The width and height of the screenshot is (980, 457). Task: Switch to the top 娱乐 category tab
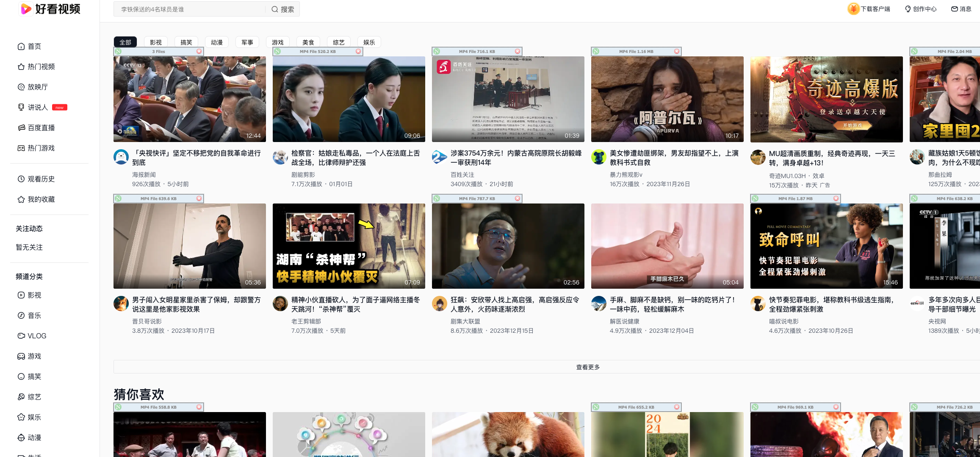369,42
